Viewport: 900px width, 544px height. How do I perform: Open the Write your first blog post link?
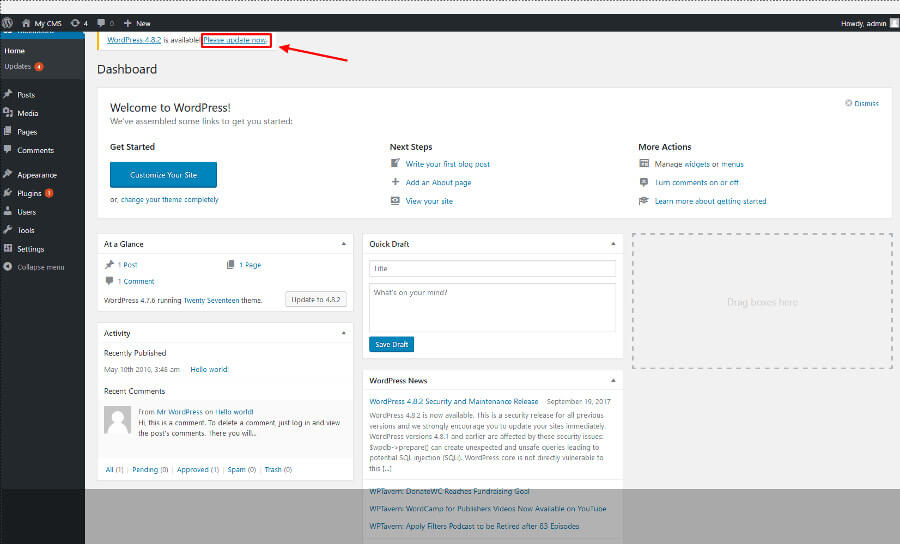448,164
